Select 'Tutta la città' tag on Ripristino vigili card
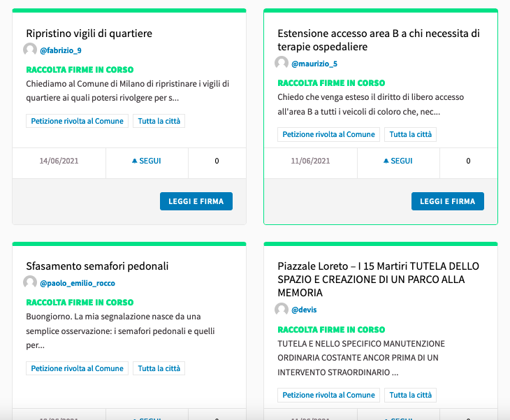 pos(159,121)
